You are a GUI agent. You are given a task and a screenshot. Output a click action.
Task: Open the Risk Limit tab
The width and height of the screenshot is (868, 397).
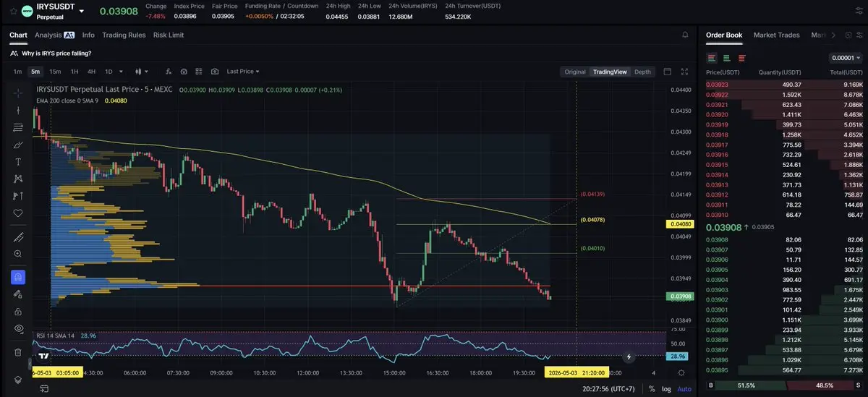[x=169, y=35]
